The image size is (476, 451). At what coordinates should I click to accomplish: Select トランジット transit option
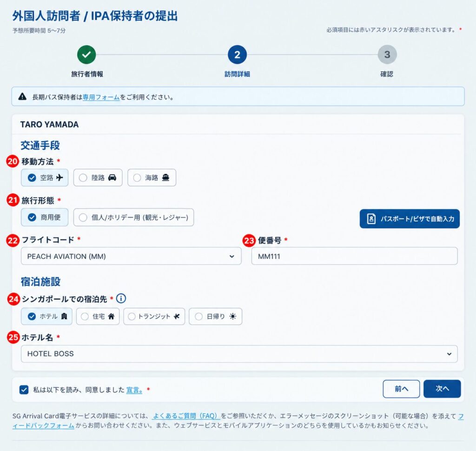point(154,317)
